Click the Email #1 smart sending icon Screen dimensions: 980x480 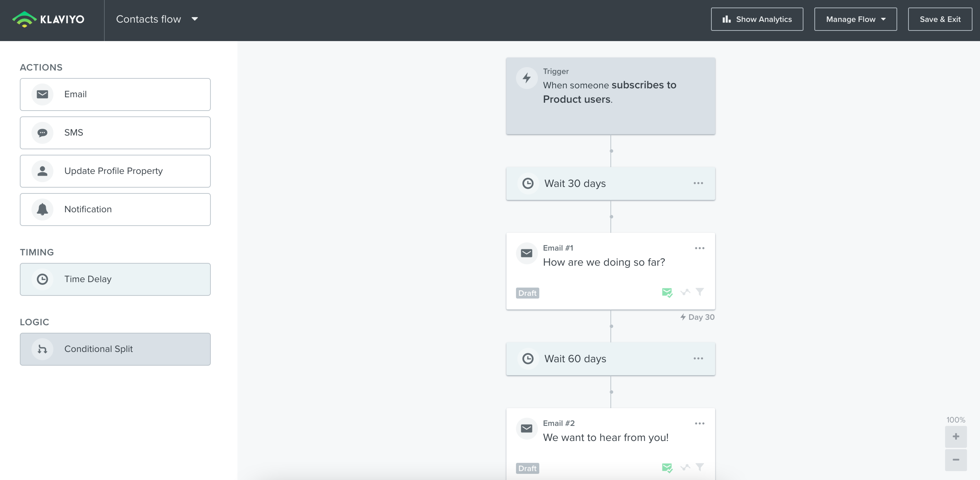[667, 293]
